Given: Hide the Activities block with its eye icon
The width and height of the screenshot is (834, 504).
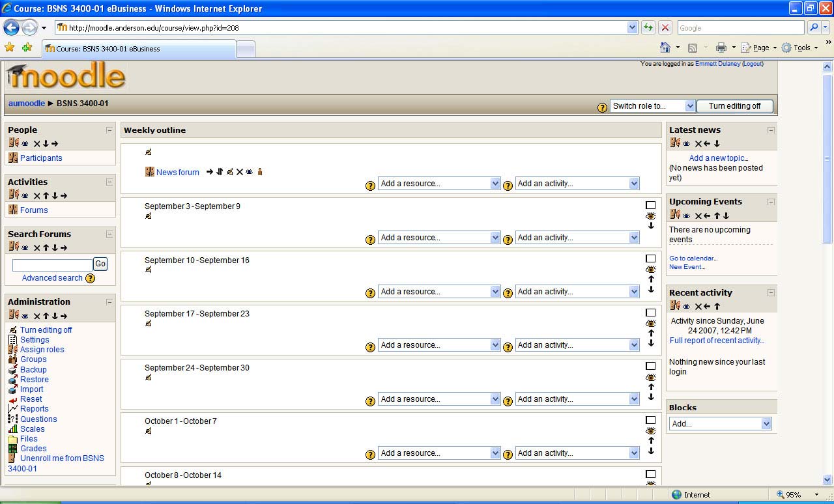Looking at the screenshot, I should click(25, 196).
